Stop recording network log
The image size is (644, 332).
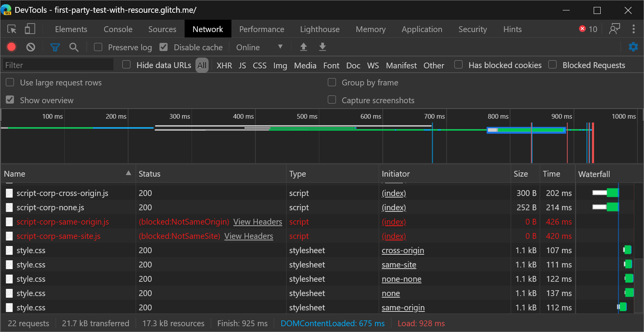coord(12,47)
